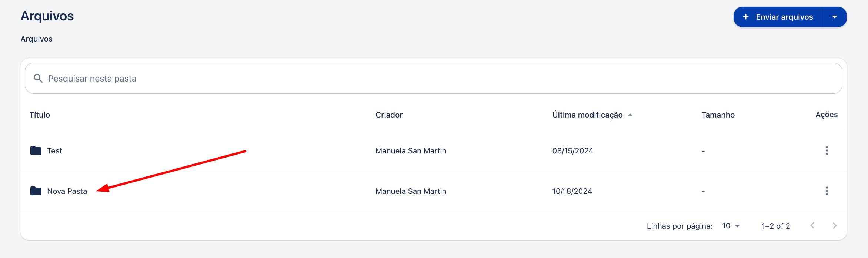Toggle sort arrow on Última modificação

(630, 115)
